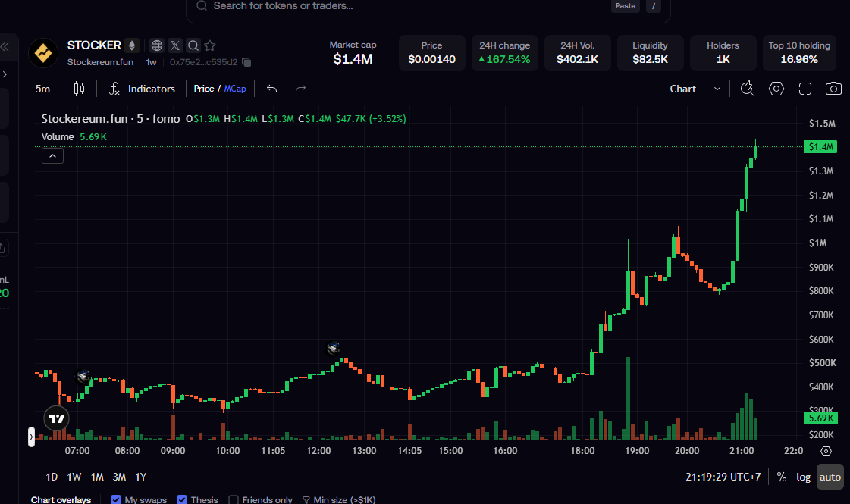Uncheck the My swaps overlay
Viewport: 850px width, 504px height.
[116, 499]
